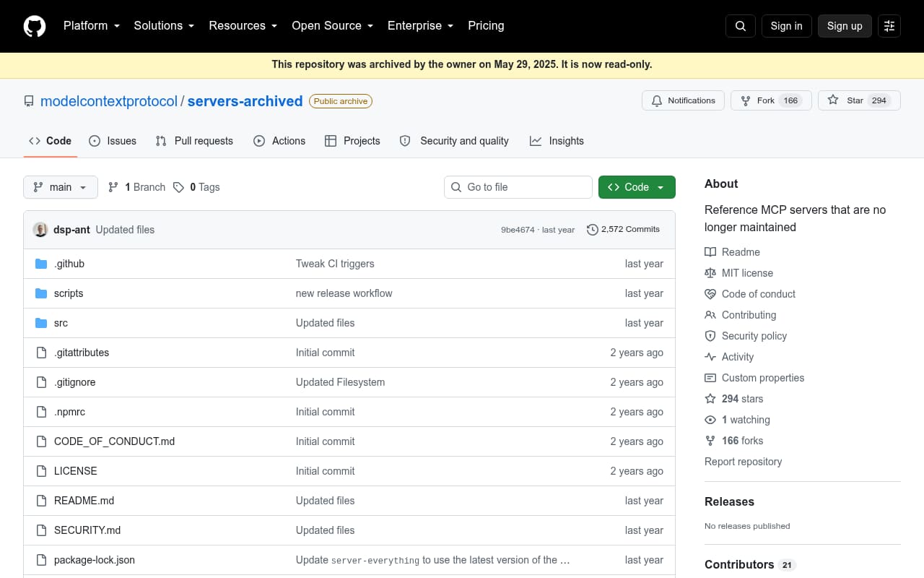
Task: Expand the Solutions menu
Action: pyautogui.click(x=164, y=26)
